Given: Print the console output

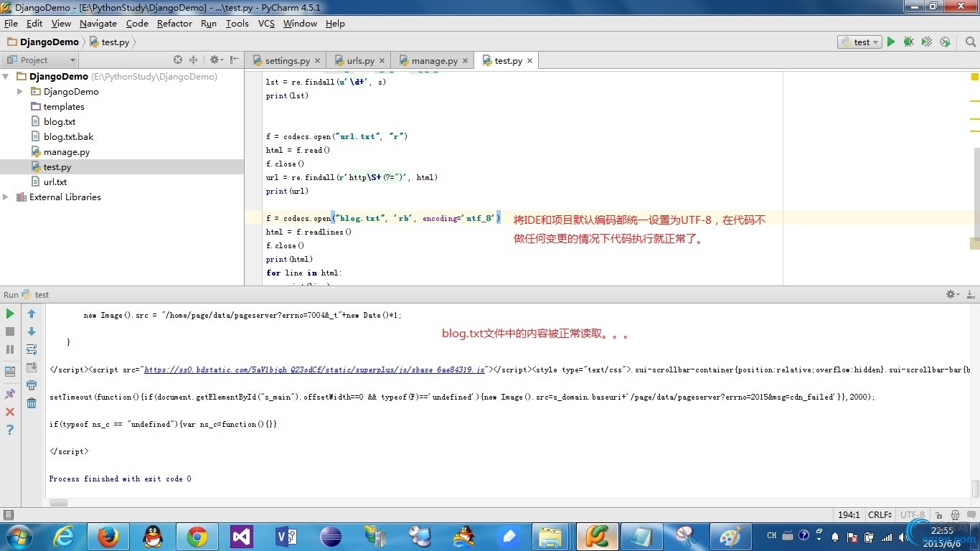Looking at the screenshot, I should pyautogui.click(x=32, y=385).
